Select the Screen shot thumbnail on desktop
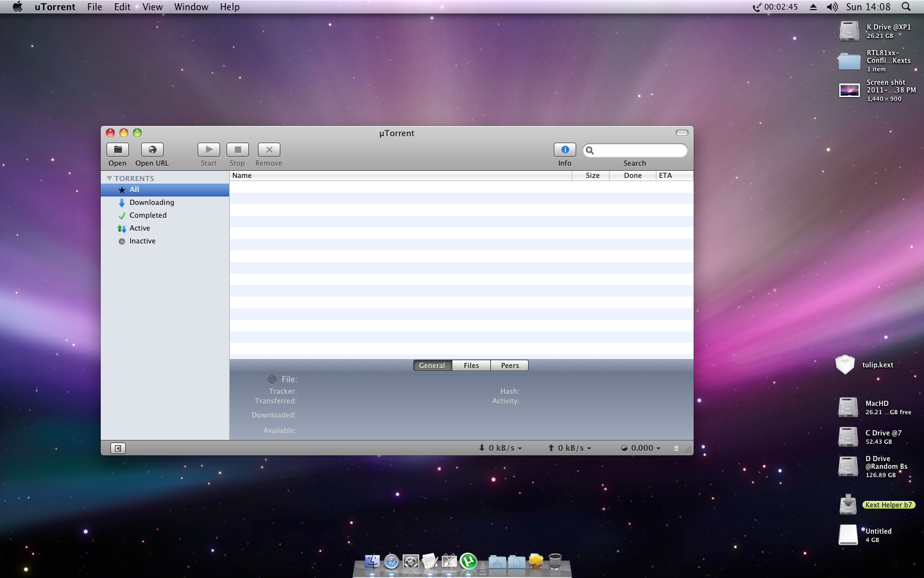Viewport: 924px width, 578px height. 850,91
